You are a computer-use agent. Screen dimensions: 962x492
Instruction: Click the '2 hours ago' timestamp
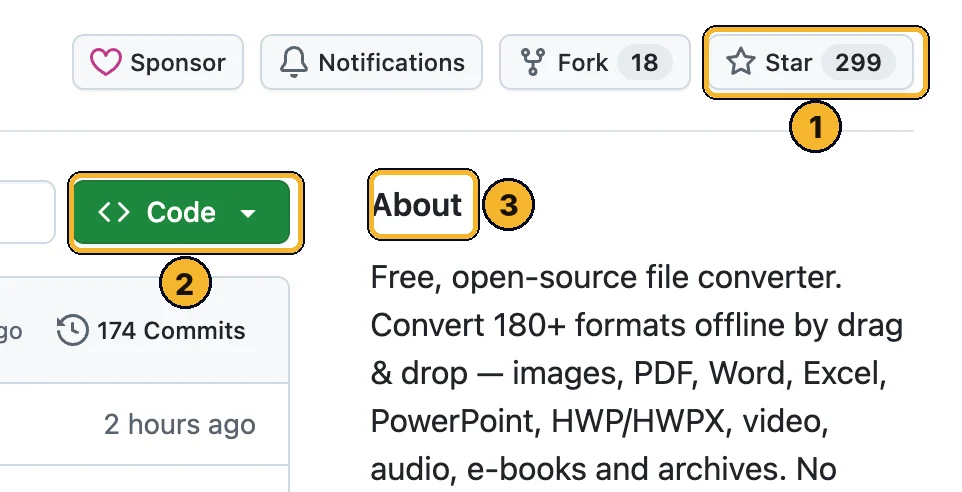click(x=180, y=425)
